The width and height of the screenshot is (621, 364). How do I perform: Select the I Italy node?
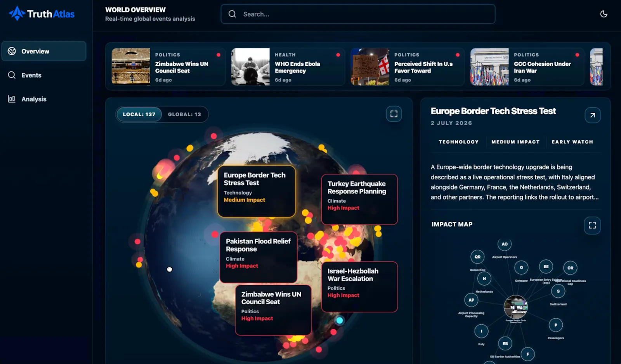click(x=481, y=331)
